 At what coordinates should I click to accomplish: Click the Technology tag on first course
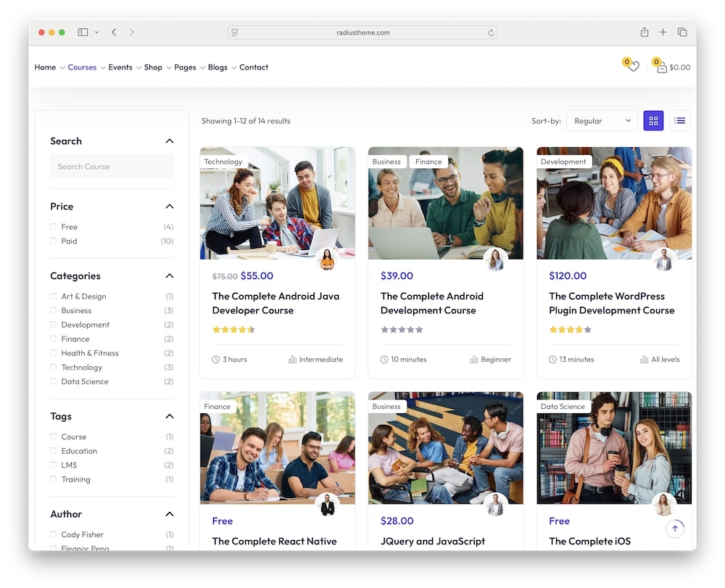point(223,162)
